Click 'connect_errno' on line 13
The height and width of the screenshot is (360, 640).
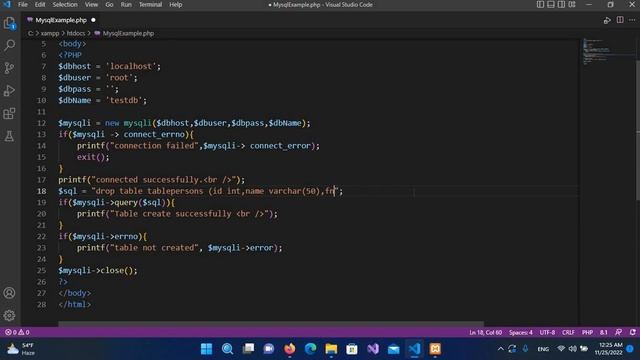[x=154, y=134]
